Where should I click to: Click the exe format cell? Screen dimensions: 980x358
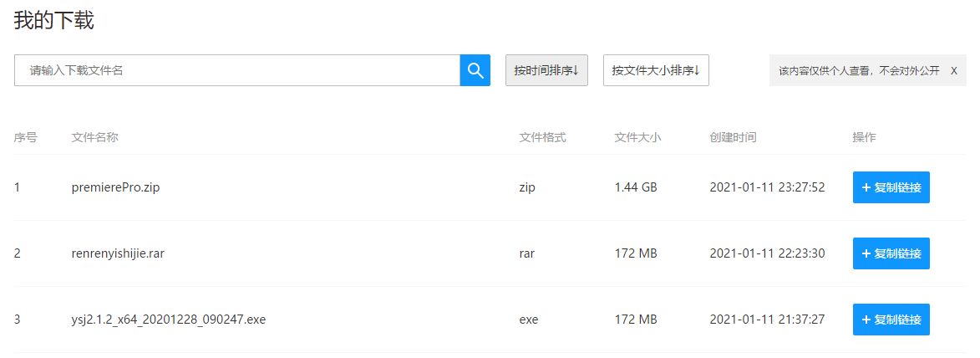click(528, 320)
